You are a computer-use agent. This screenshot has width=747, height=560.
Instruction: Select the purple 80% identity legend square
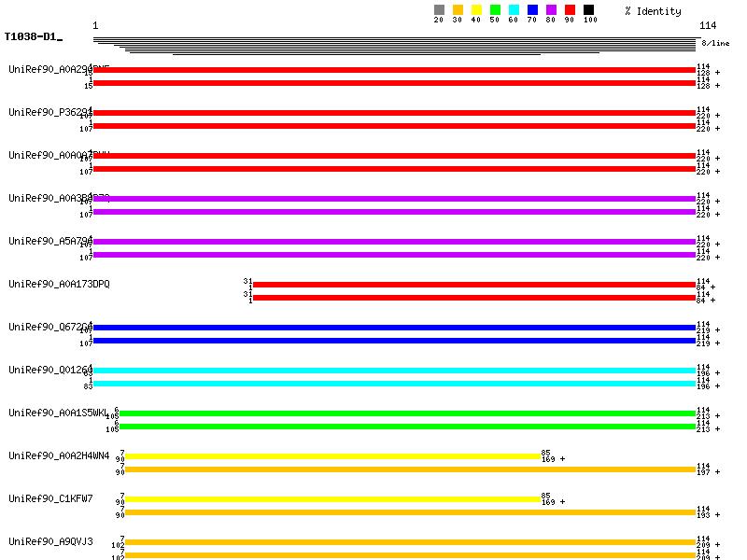[x=551, y=10]
